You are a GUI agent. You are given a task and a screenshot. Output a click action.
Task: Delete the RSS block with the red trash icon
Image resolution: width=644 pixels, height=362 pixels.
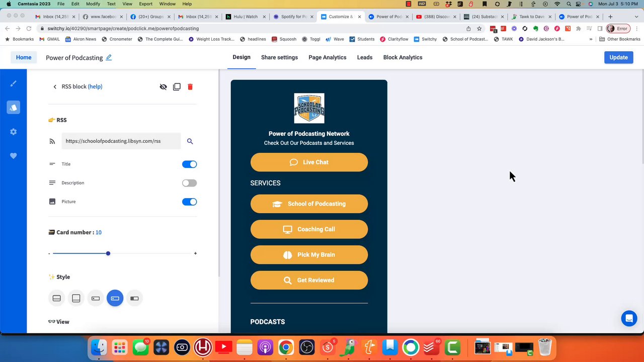pyautogui.click(x=190, y=87)
